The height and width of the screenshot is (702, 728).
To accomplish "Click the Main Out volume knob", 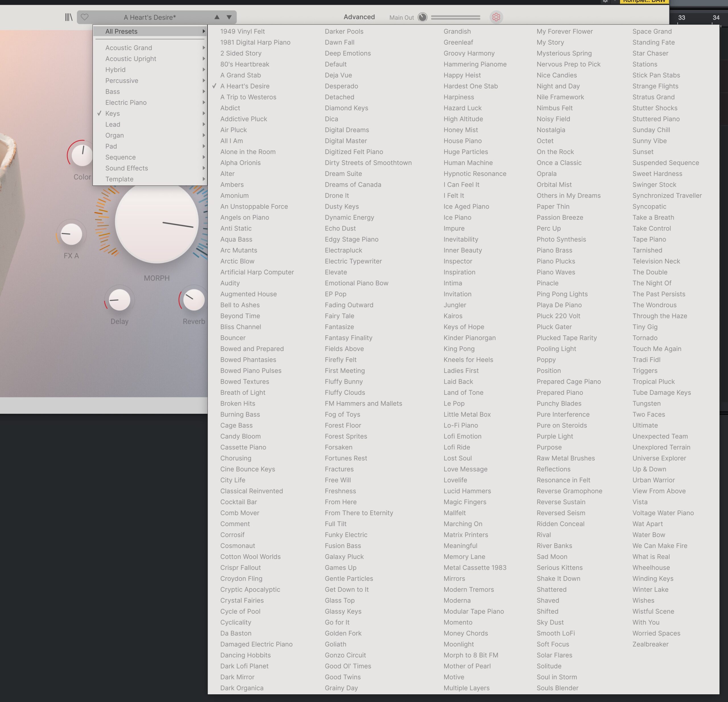I will [x=422, y=17].
